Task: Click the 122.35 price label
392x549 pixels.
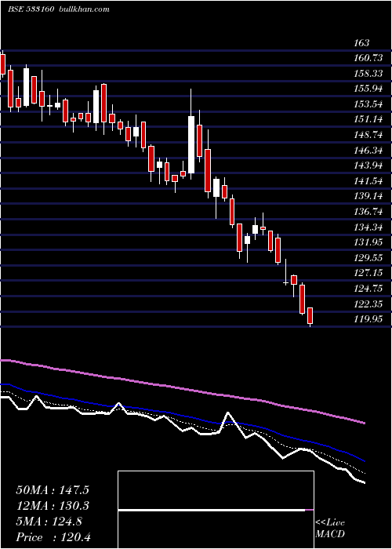Action: [369, 304]
